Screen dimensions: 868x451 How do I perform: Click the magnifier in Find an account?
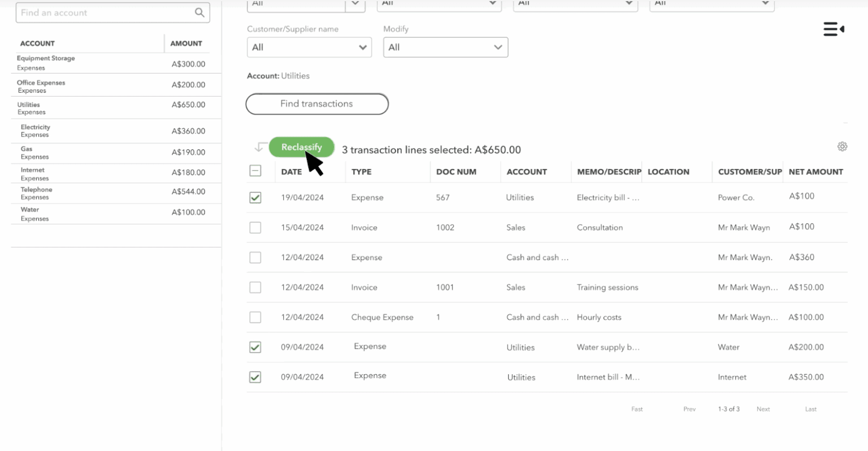point(199,12)
